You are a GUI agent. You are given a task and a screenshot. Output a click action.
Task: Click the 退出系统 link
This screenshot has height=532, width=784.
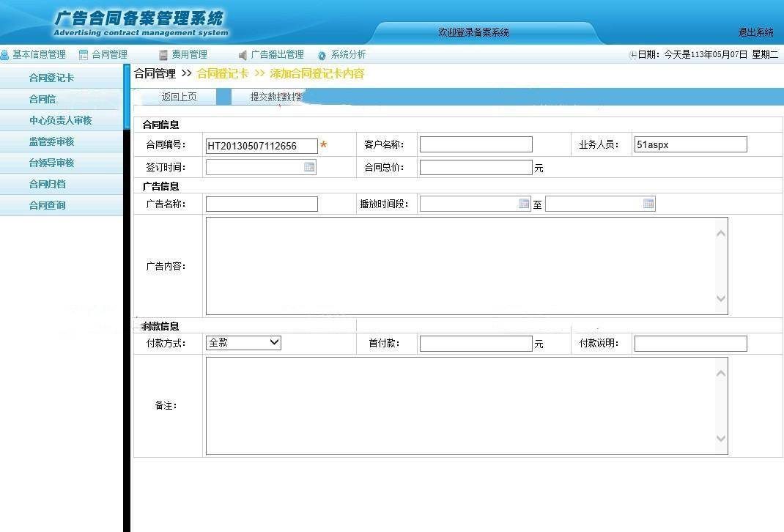coord(755,32)
